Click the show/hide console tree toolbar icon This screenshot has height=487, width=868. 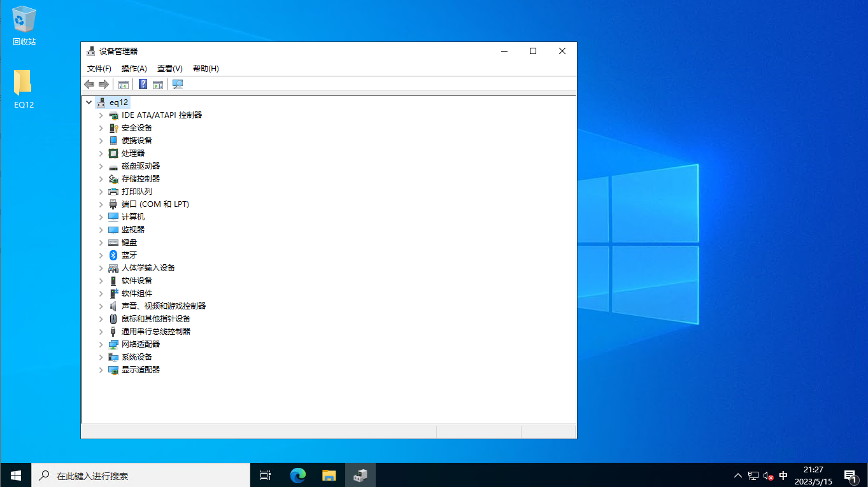[124, 84]
